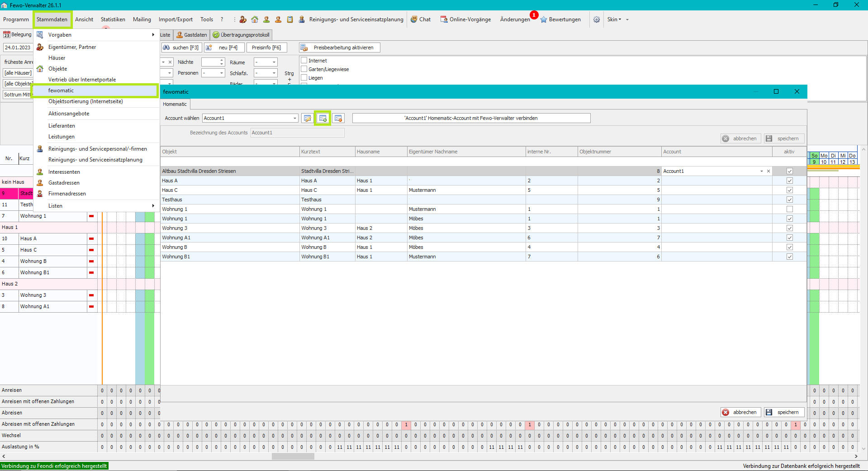Select fewomatic in Stammdaten menu
Image resolution: width=868 pixels, height=471 pixels.
pos(96,90)
